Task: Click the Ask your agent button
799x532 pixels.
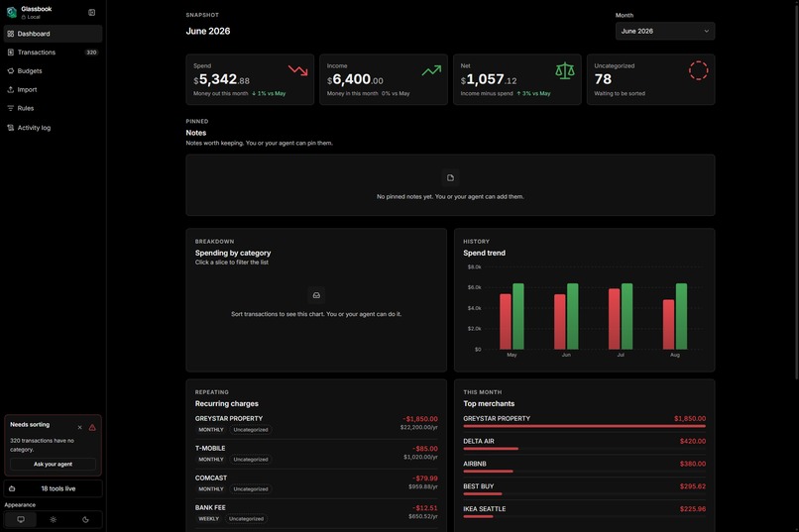Action: (x=53, y=465)
